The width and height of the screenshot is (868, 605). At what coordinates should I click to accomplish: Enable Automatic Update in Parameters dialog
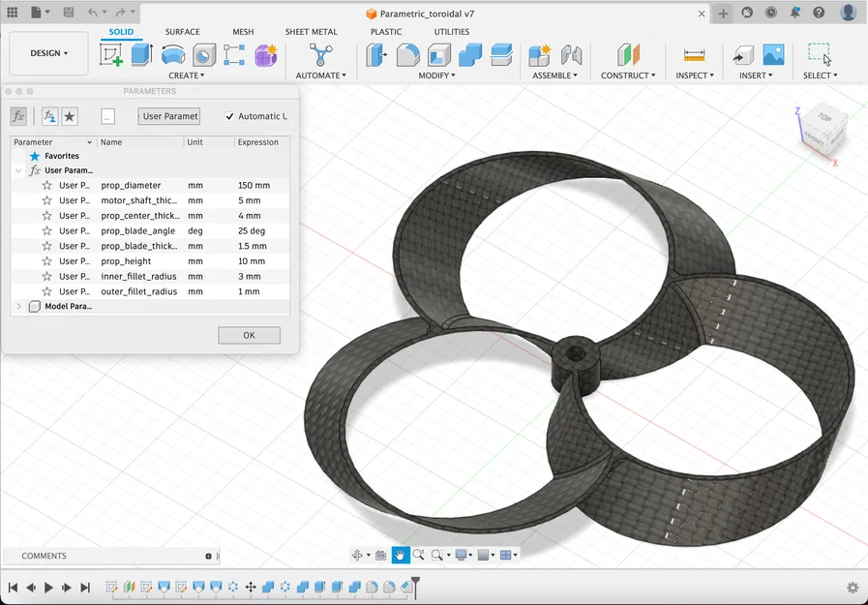[228, 116]
